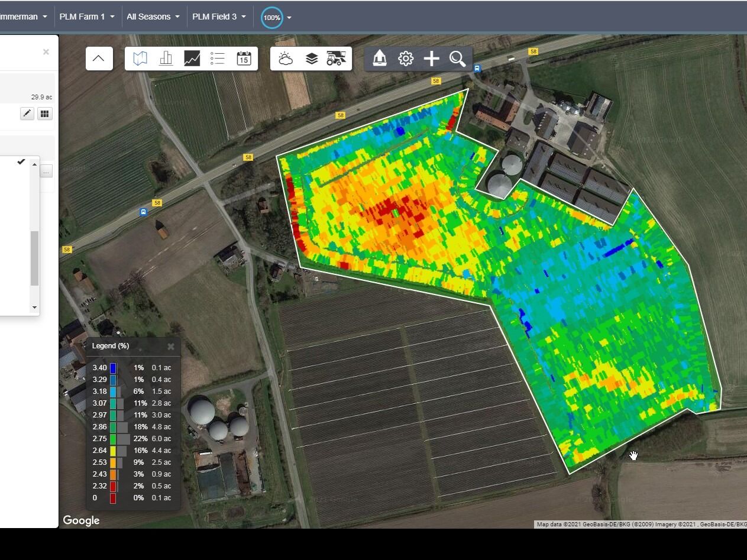The image size is (747, 560).
Task: Expand the All Seasons dropdown
Action: (x=153, y=17)
